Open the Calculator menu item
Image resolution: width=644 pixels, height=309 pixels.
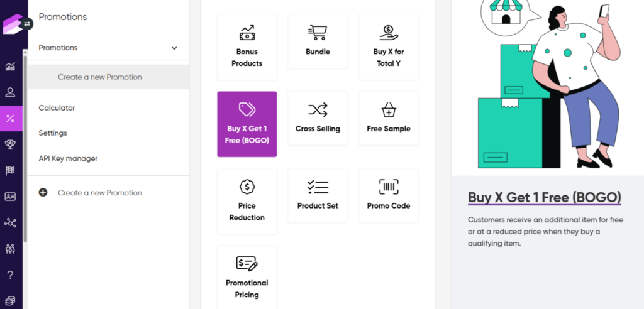click(57, 108)
